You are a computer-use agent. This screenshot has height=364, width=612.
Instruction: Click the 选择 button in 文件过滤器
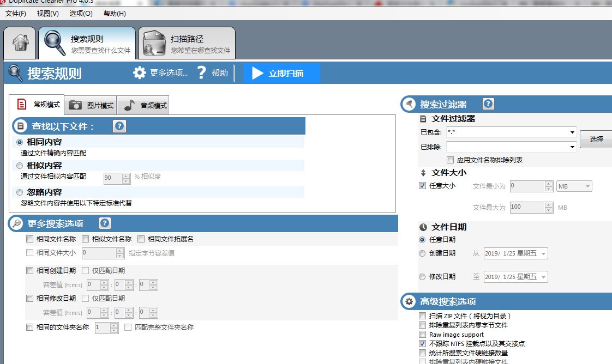pos(596,139)
